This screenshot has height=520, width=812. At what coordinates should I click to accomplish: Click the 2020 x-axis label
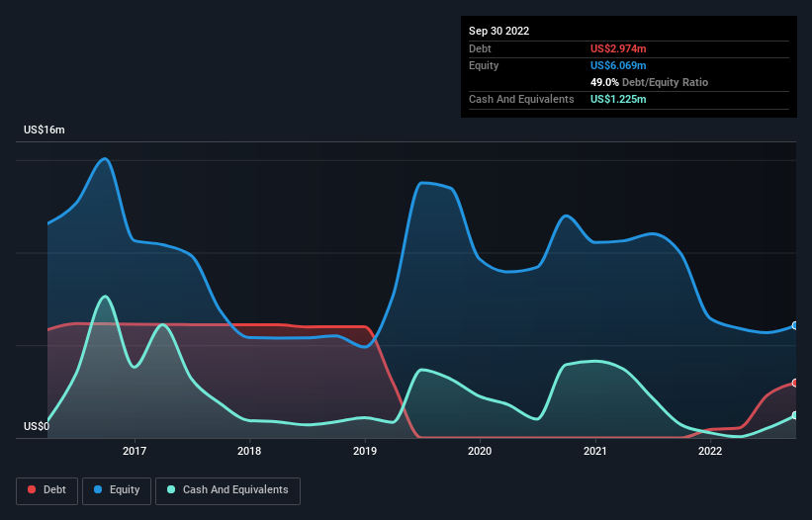(x=480, y=451)
